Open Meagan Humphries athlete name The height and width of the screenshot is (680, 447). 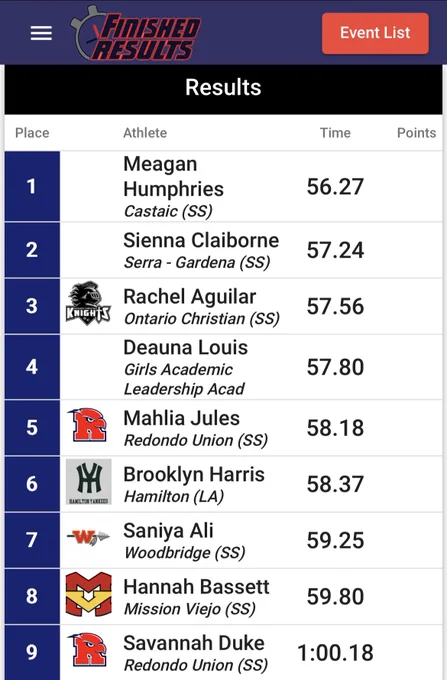point(173,177)
